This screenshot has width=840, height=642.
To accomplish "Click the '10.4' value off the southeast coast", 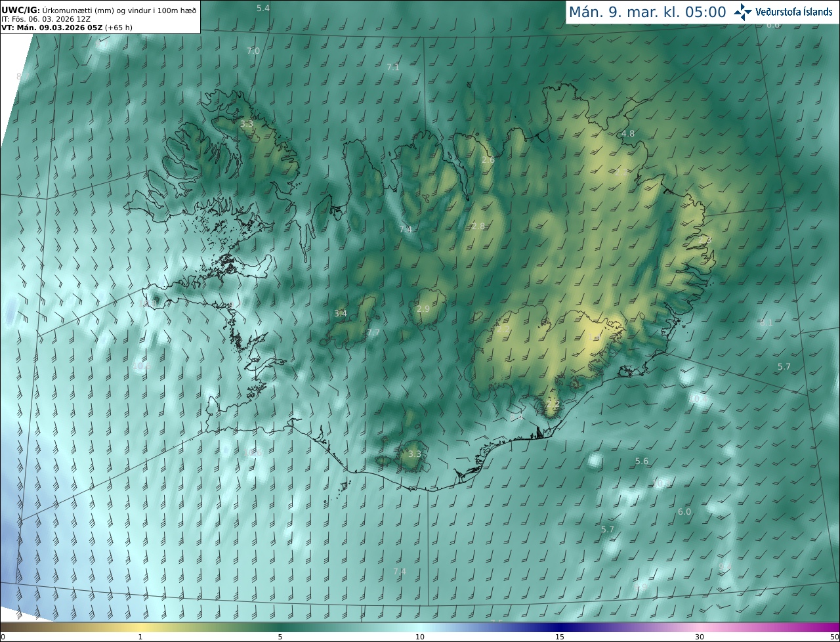I will [699, 398].
